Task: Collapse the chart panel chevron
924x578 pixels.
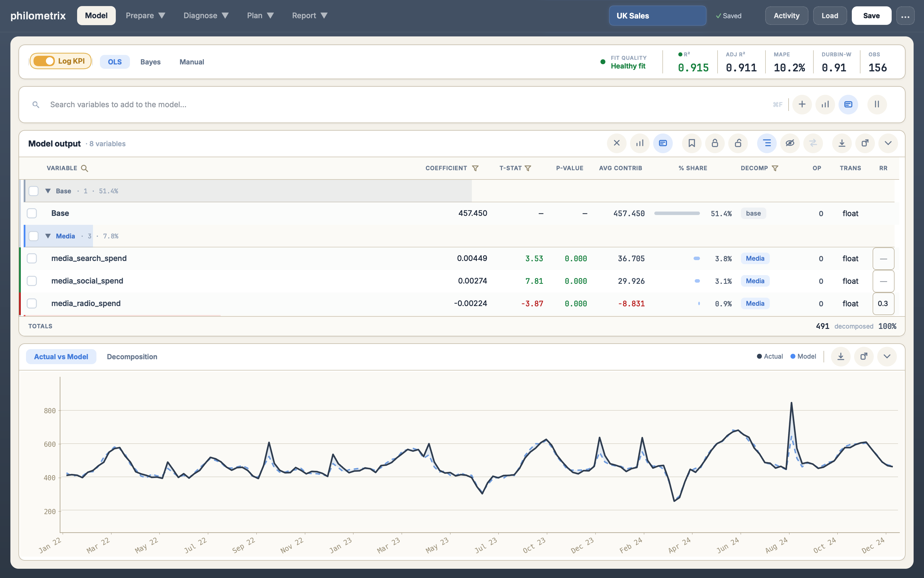Action: 887,357
